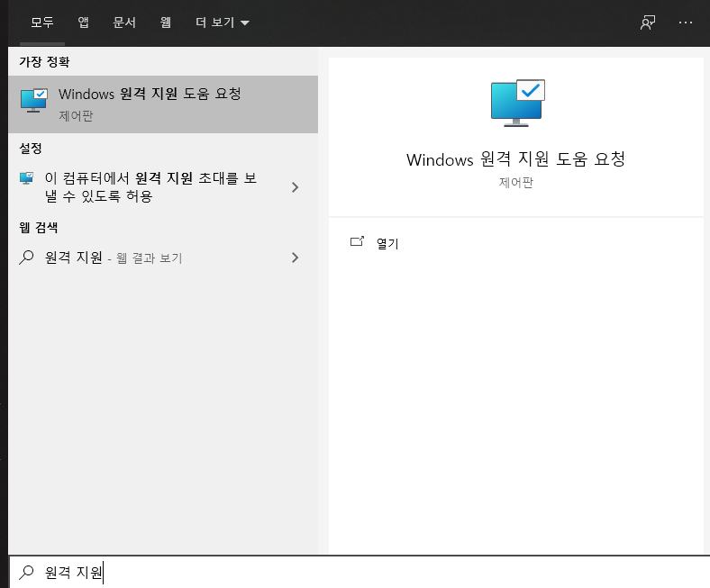Click the 설정 section header

[x=31, y=148]
